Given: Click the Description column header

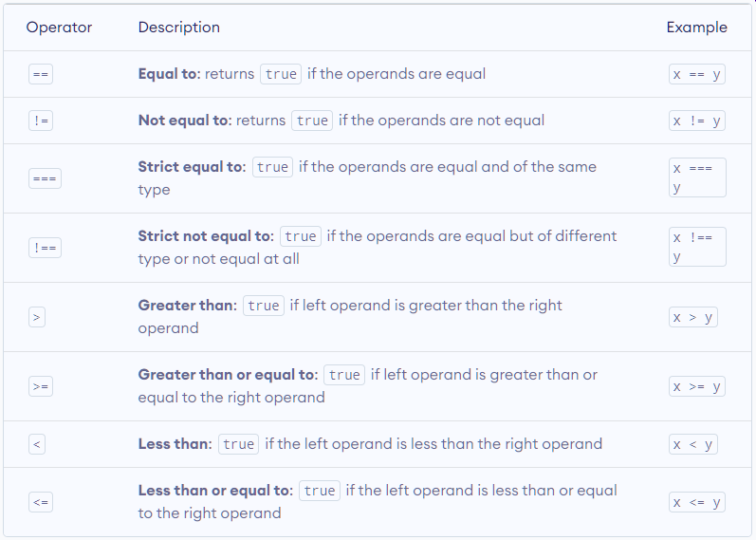Looking at the screenshot, I should point(179,28).
